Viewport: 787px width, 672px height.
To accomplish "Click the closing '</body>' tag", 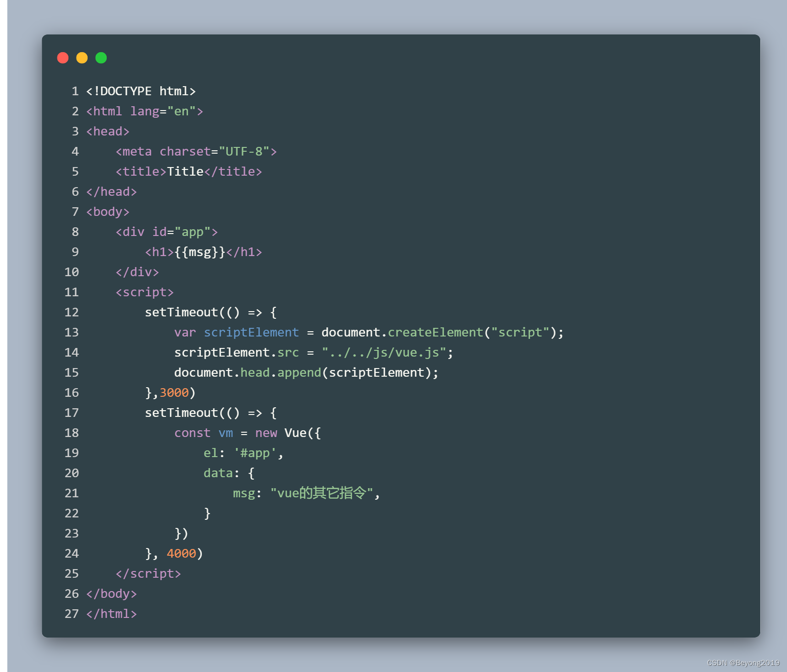I will point(111,594).
